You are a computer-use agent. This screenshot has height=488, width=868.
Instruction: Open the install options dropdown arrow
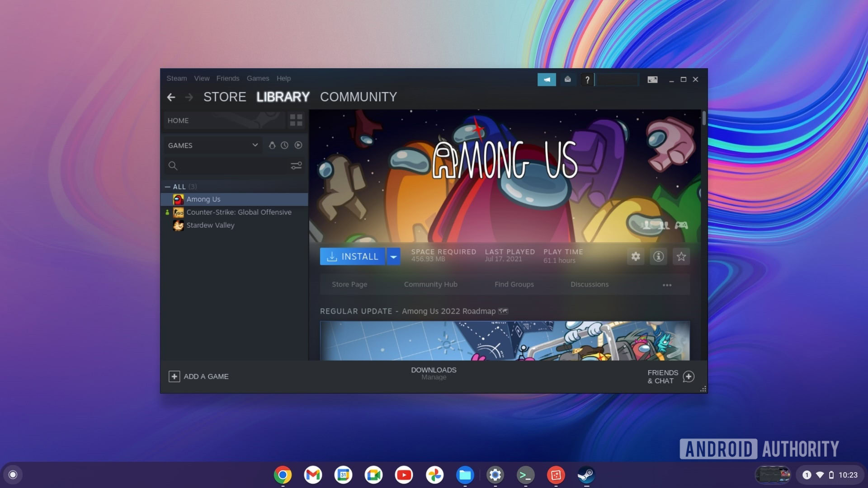pos(393,257)
